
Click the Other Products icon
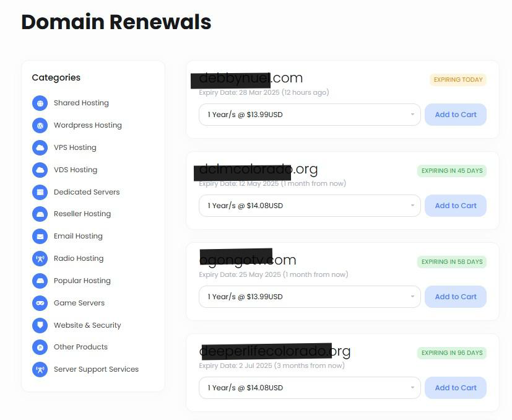40,347
